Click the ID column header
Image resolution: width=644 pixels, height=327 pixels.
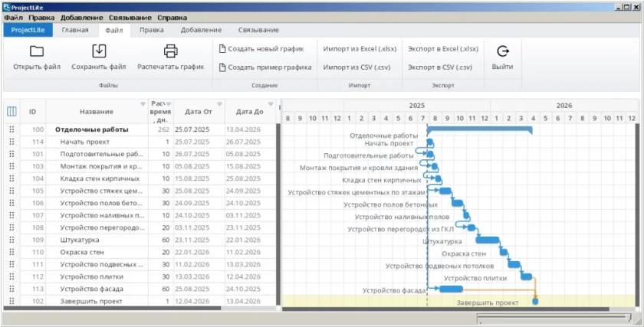32,112
